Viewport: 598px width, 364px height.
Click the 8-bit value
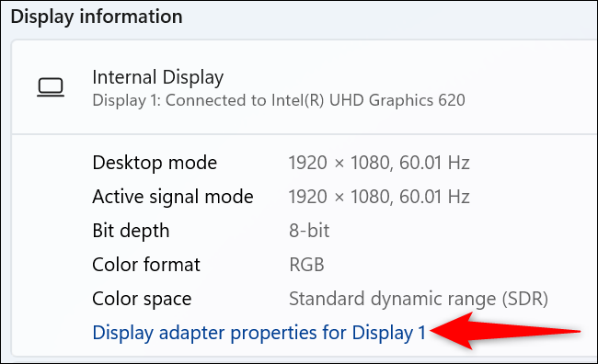[309, 231]
